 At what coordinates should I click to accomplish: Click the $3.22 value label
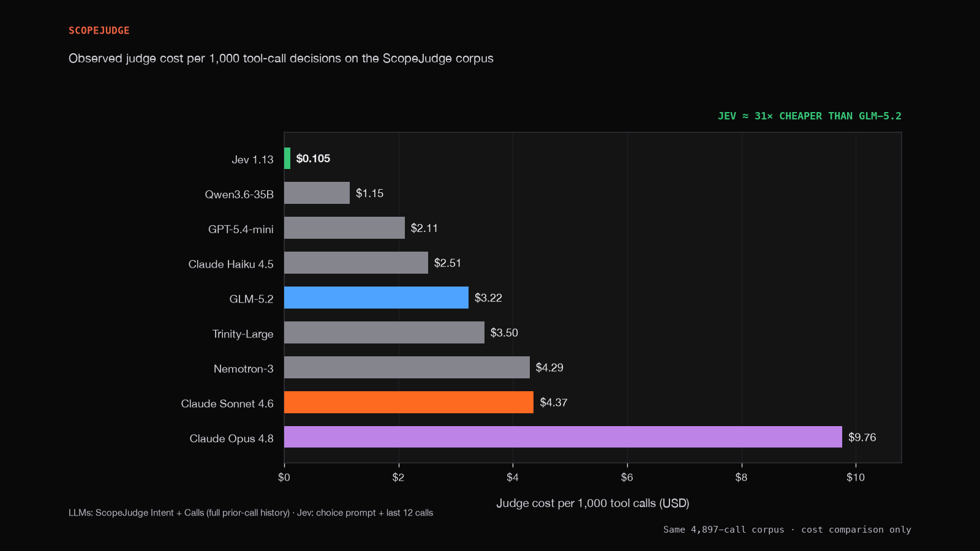tap(488, 298)
